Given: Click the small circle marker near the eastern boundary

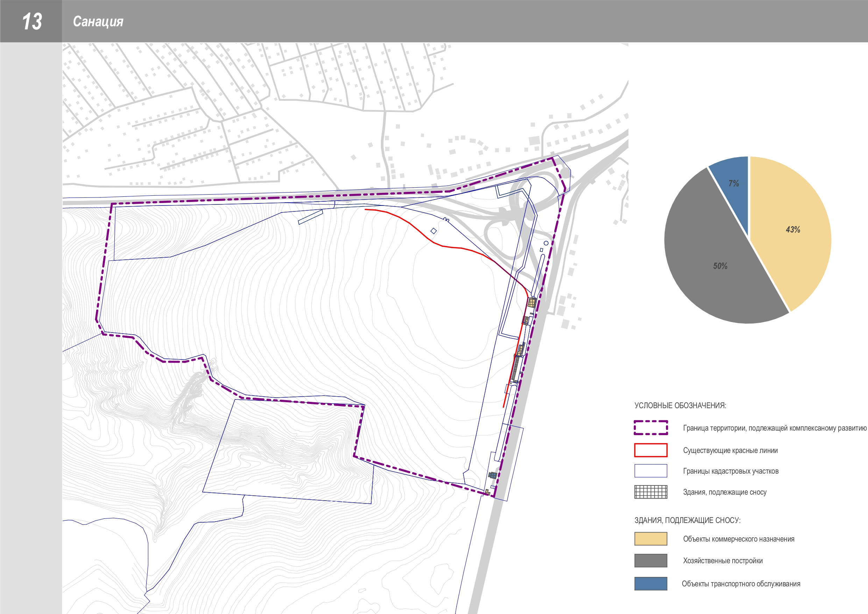Looking at the screenshot, I should (x=546, y=243).
